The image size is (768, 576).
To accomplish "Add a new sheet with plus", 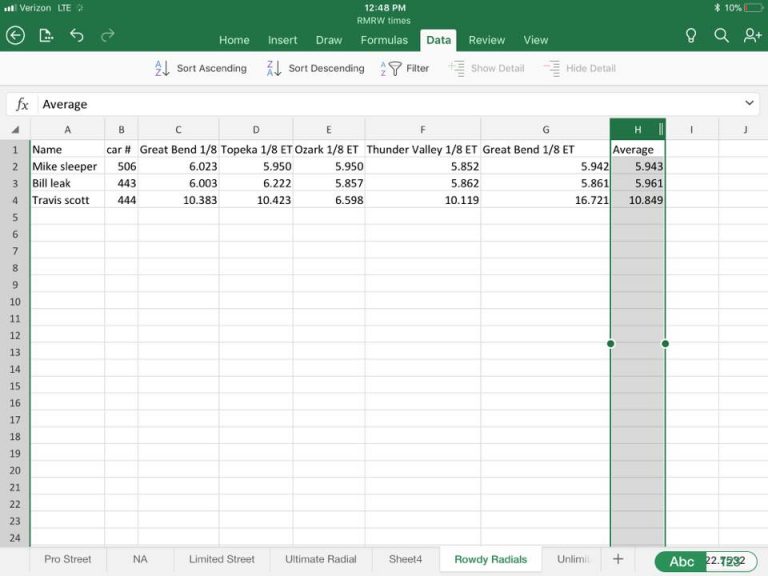I will point(618,559).
